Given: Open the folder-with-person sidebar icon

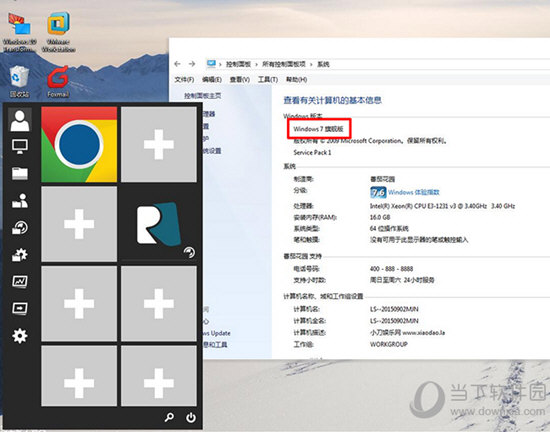Looking at the screenshot, I should tap(20, 201).
